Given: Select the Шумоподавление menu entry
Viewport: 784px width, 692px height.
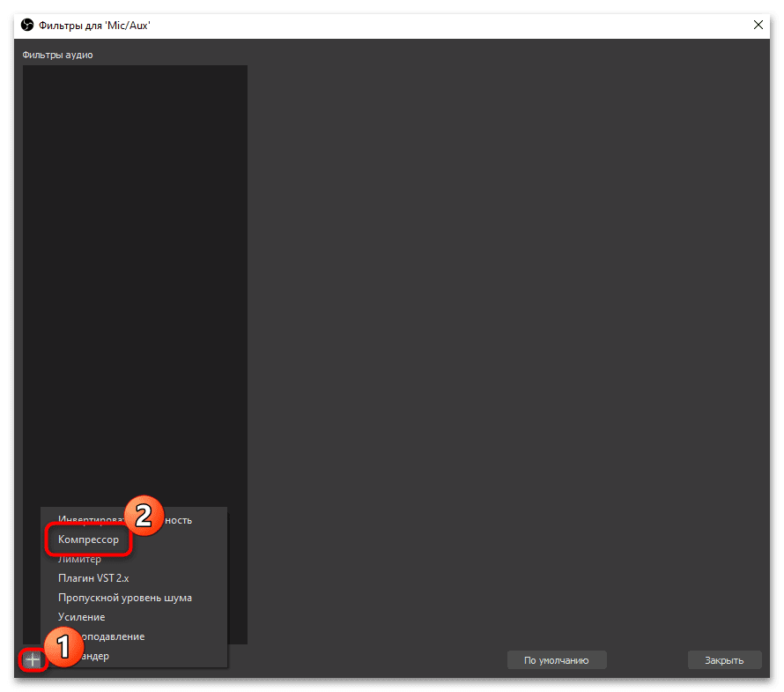Looking at the screenshot, I should pyautogui.click(x=113, y=636).
